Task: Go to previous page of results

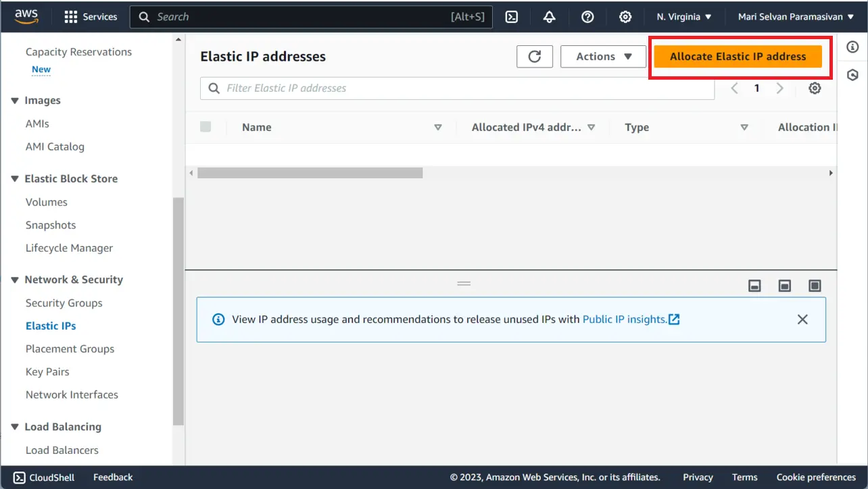Action: pos(734,88)
